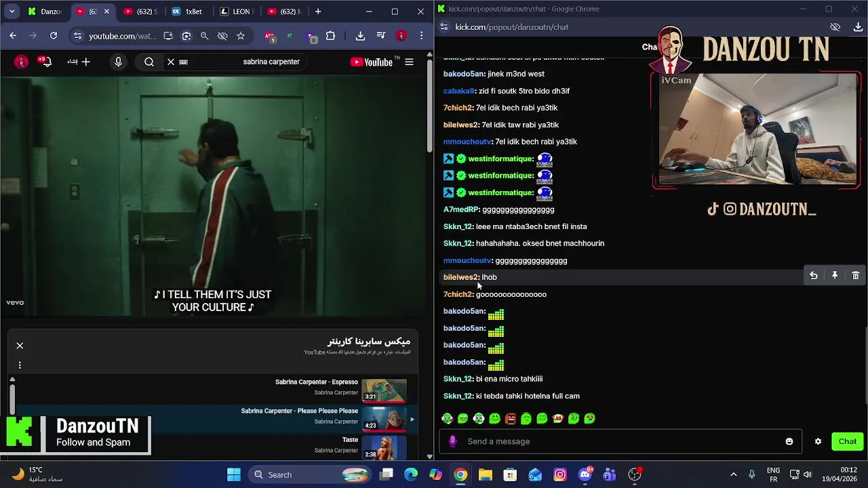Open the media control music-note icon
Viewport: 868px width, 488px height.
[x=381, y=36]
